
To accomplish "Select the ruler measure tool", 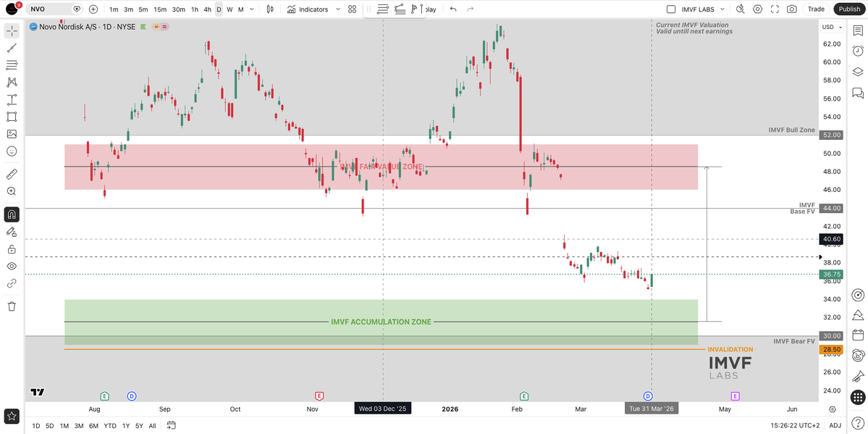I will point(12,175).
